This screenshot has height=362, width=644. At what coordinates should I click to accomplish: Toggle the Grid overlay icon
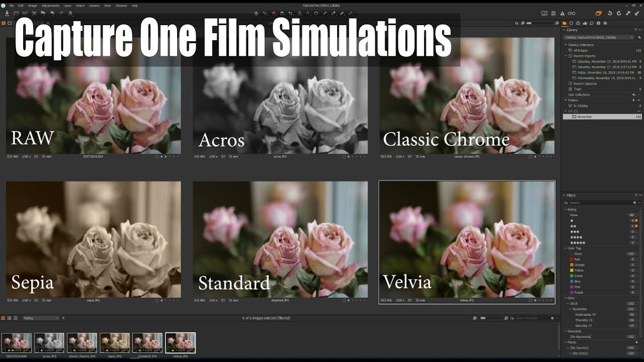(x=553, y=13)
